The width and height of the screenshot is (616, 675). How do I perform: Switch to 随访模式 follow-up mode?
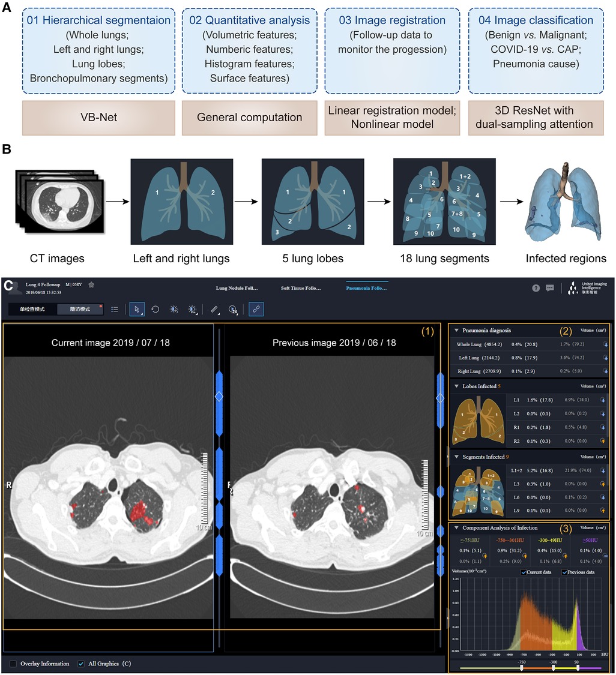[80, 309]
